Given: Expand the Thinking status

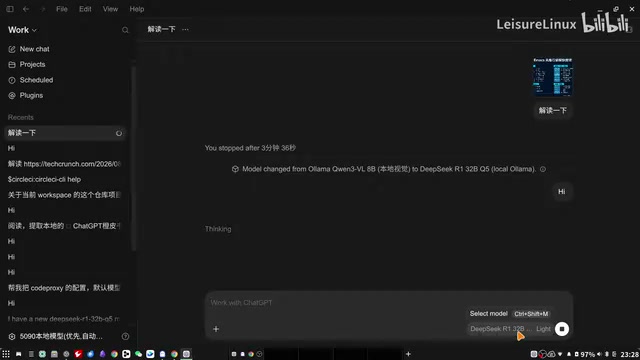Looking at the screenshot, I should [218, 229].
